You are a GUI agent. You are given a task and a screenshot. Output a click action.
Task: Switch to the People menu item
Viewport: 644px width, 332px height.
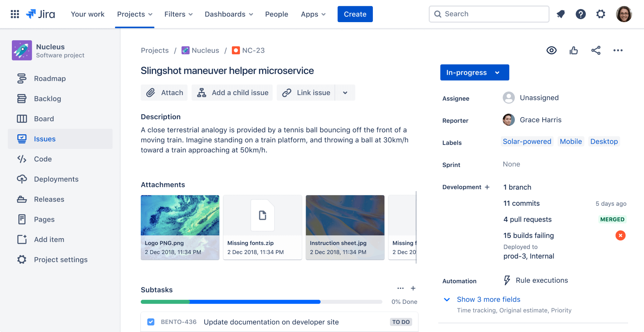tap(276, 14)
